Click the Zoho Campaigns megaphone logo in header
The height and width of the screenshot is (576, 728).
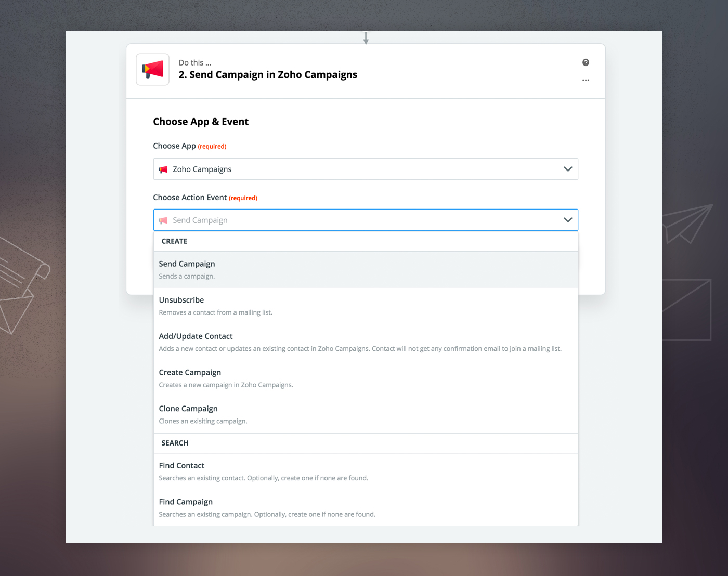152,69
